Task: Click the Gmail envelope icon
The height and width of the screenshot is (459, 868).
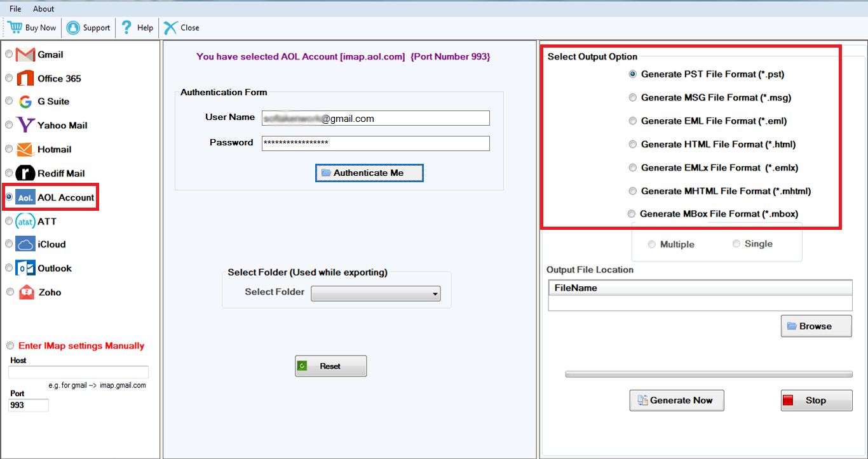Action: 25,55
